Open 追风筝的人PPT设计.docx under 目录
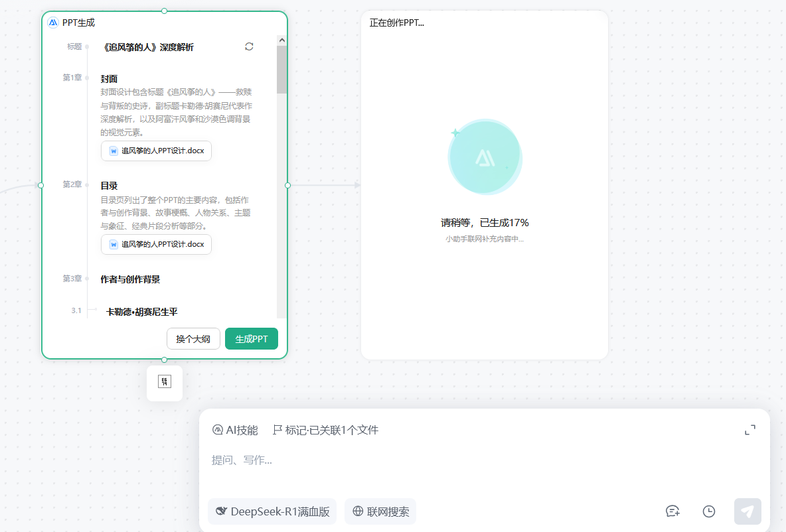 157,245
